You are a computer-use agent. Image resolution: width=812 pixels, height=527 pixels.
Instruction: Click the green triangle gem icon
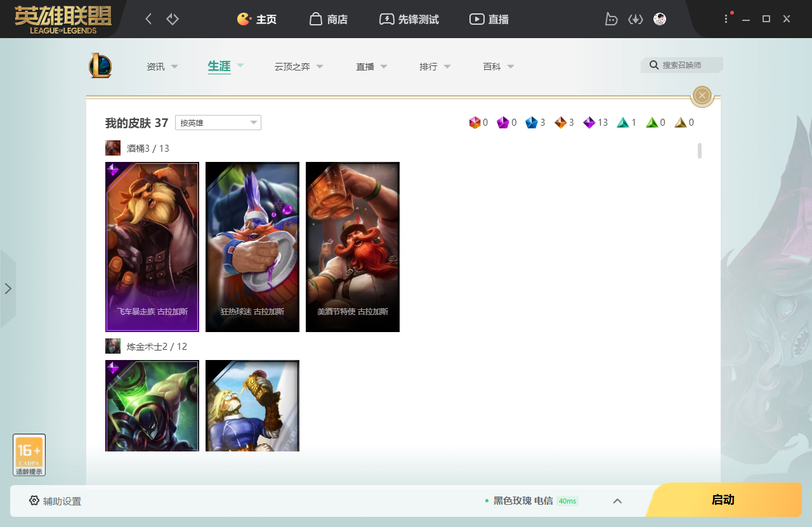(652, 123)
